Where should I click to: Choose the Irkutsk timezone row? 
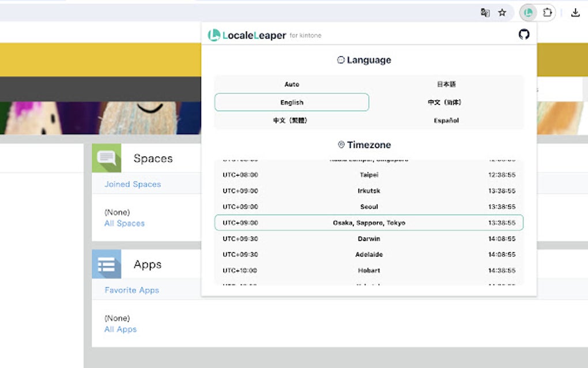[369, 191]
